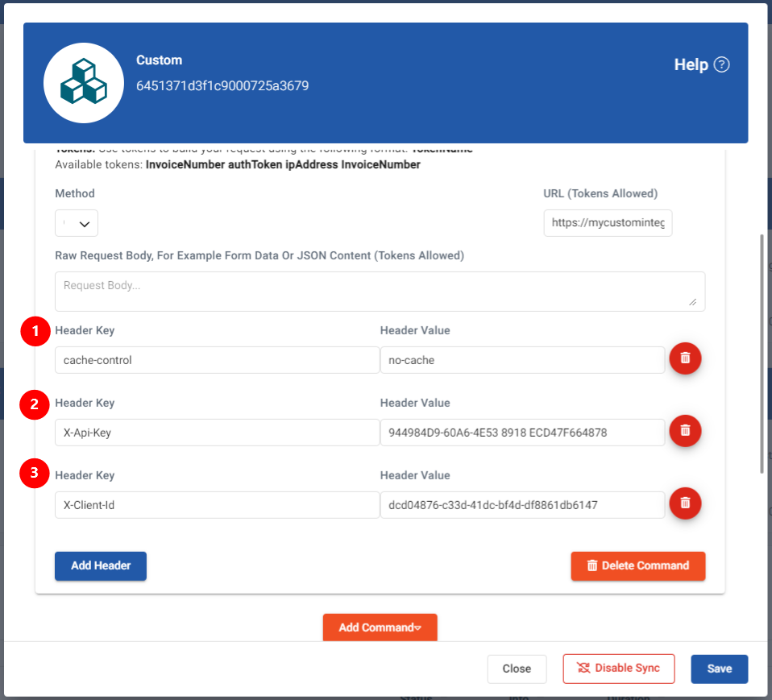772x700 pixels.
Task: Expand the Add Command menu
Action: 380,628
